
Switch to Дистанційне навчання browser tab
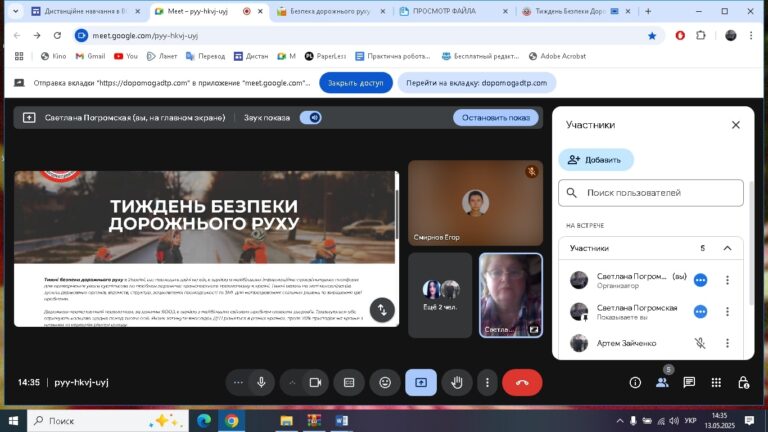(x=86, y=11)
